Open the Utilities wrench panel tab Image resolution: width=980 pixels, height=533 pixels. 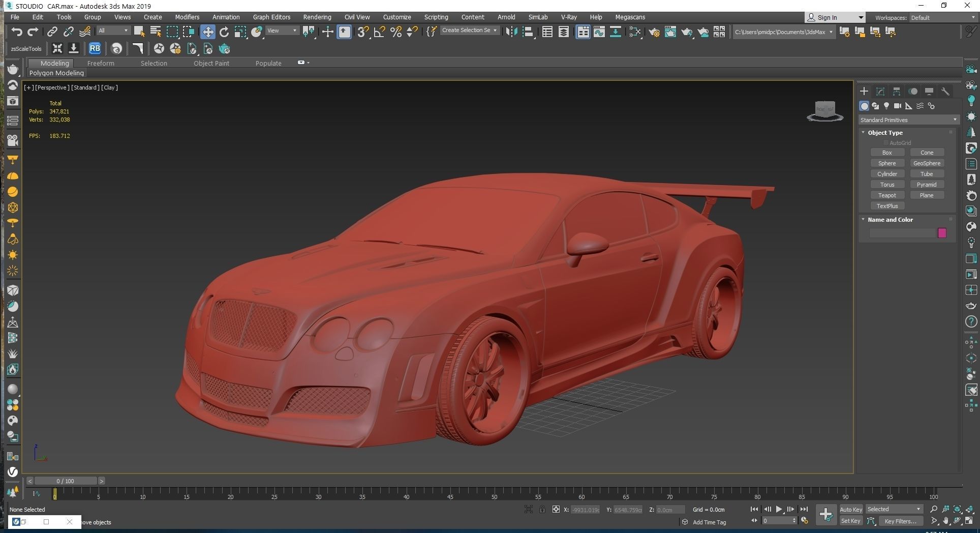pyautogui.click(x=945, y=92)
